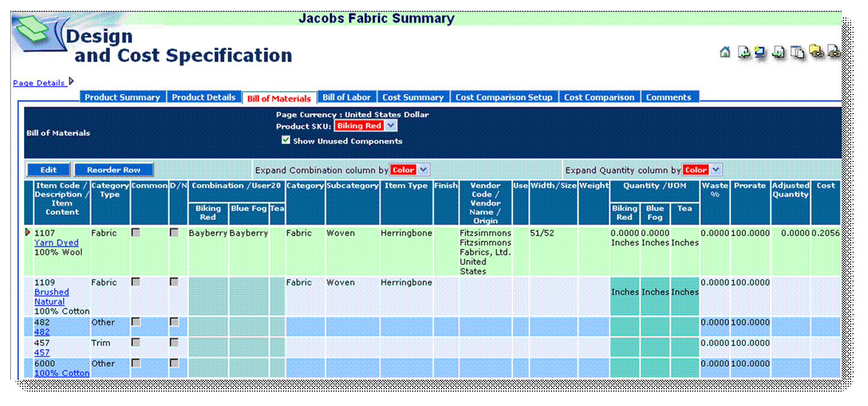Tick the Common checkbox in the 457 Trim row
Image resolution: width=868 pixels, height=406 pixels.
point(136,343)
